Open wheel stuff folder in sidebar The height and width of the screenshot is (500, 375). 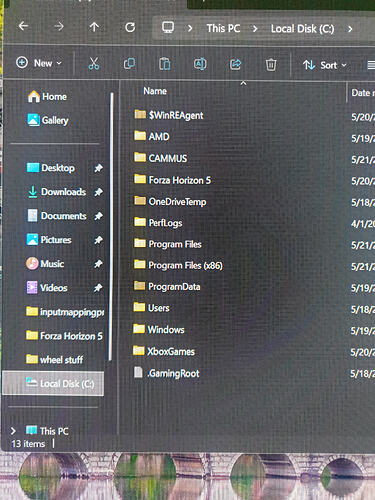click(54, 360)
